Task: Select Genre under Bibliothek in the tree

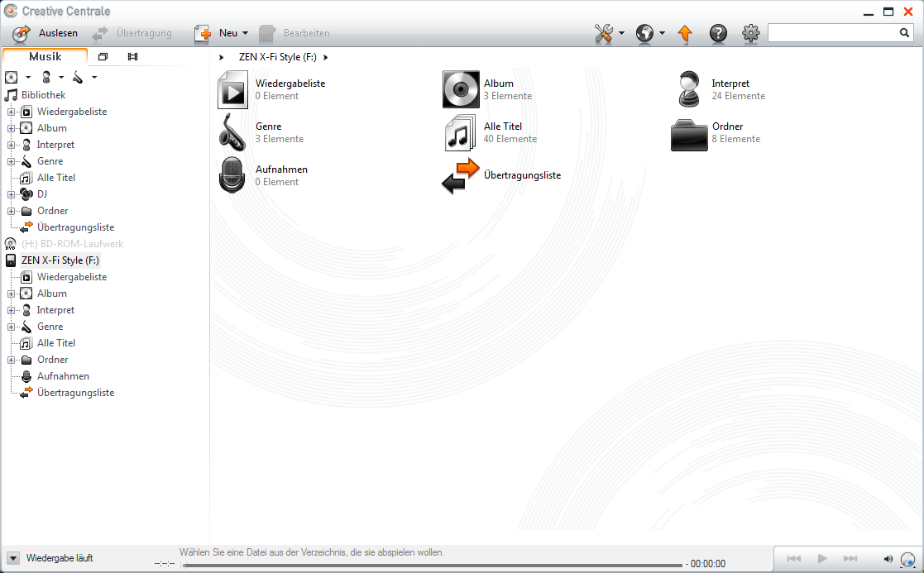Action: click(x=50, y=160)
